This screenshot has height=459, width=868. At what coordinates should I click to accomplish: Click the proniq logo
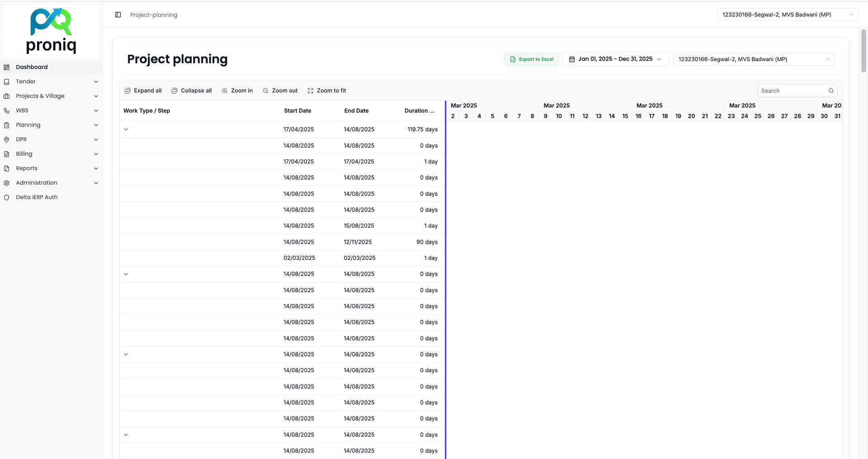pos(51,31)
